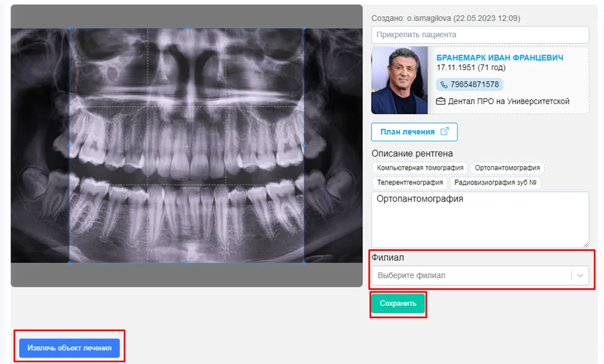Click the external link icon on План лечения

tap(445, 132)
